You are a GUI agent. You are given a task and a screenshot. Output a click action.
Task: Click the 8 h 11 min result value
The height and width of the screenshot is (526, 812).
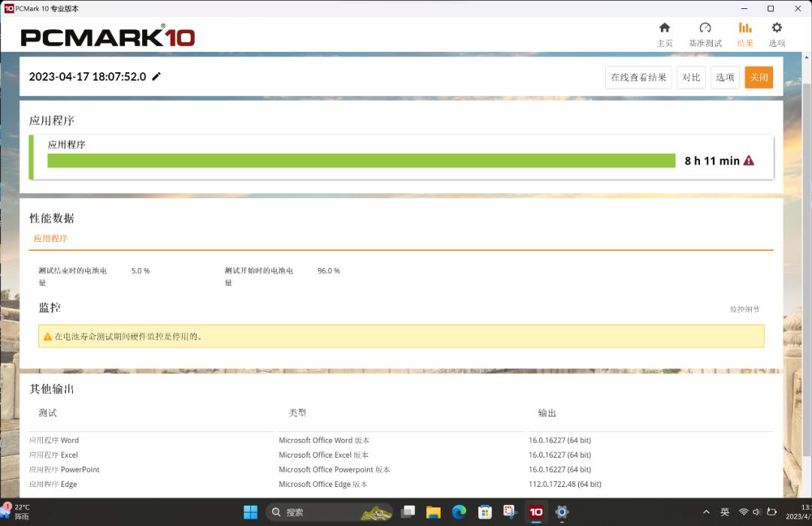click(712, 161)
